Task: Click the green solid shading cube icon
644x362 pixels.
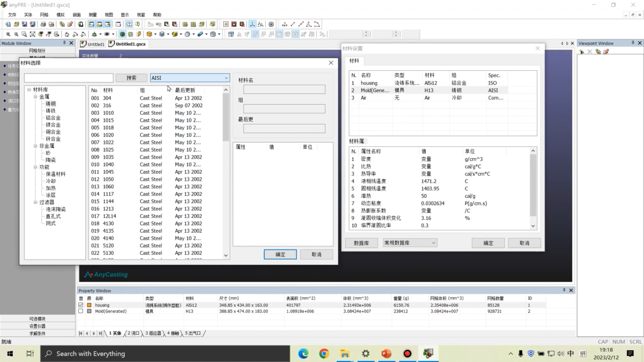Action: point(122,34)
